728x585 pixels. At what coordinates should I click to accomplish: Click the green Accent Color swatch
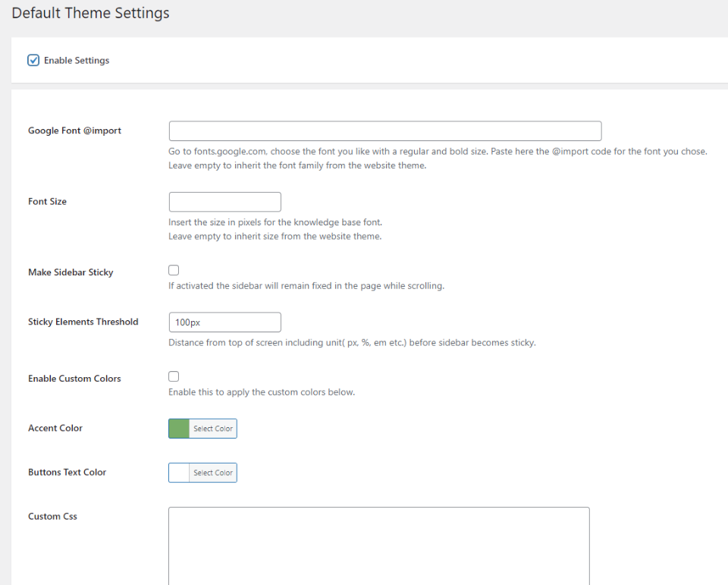click(179, 429)
